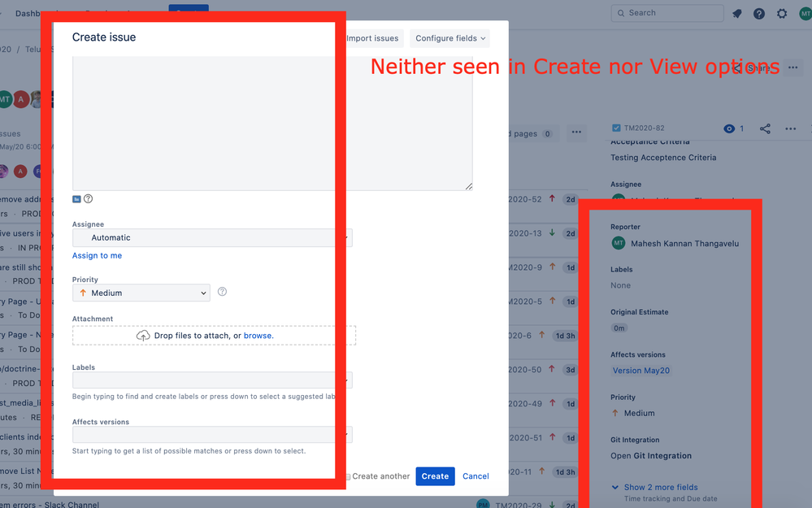
Task: Click the Cancel link in dialog
Action: pos(475,475)
